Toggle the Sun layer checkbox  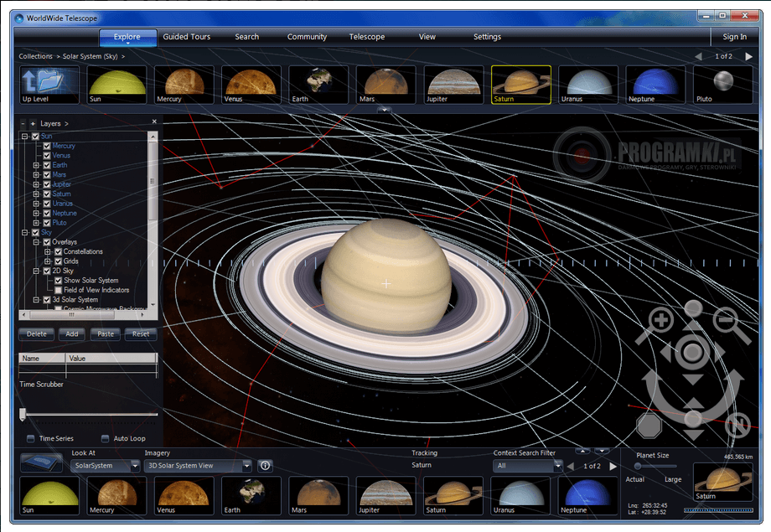click(x=35, y=137)
